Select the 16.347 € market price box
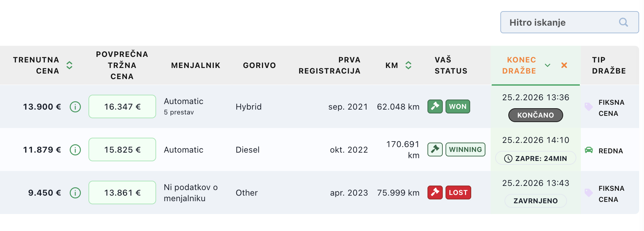The width and height of the screenshot is (644, 231). point(122,107)
